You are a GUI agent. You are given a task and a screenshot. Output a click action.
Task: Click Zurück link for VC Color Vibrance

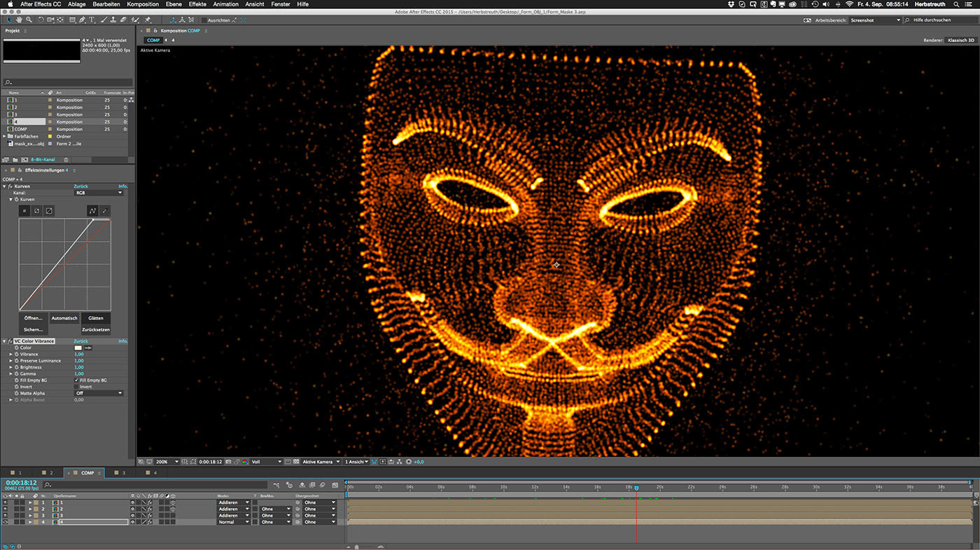tap(80, 341)
